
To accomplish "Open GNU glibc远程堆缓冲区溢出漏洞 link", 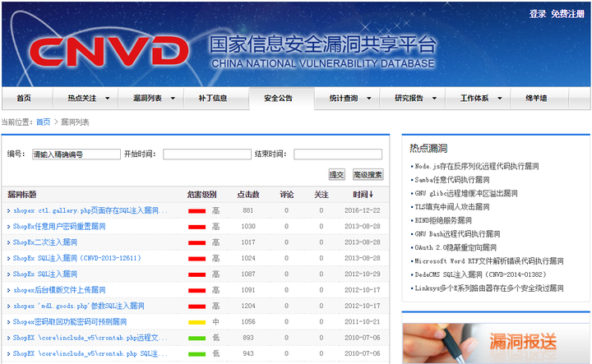I will (x=466, y=194).
